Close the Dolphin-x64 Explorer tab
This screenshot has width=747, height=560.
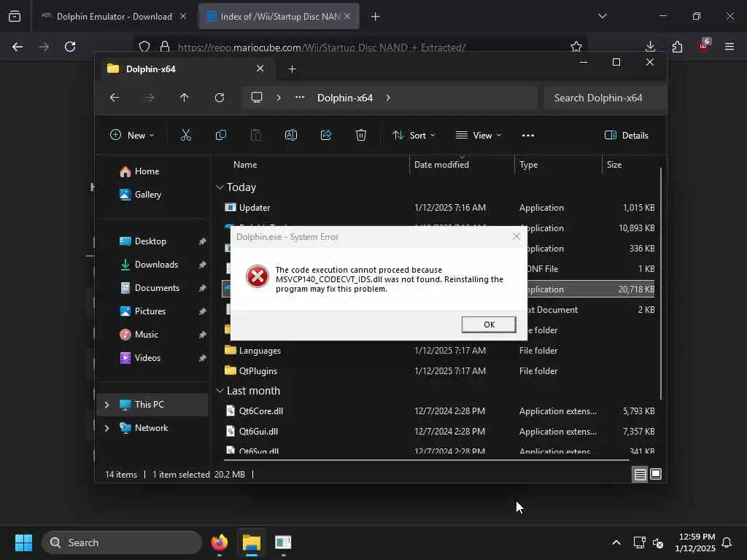pos(260,69)
